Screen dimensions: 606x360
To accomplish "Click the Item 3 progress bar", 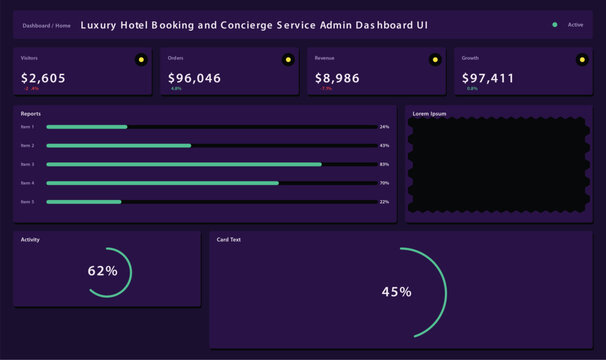I will point(212,164).
